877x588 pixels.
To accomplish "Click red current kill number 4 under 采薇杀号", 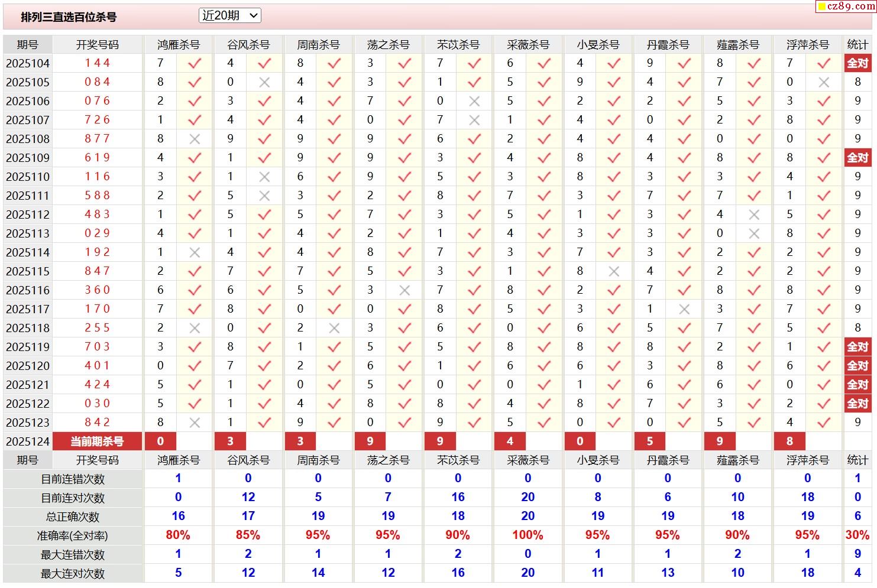I will pyautogui.click(x=510, y=441).
